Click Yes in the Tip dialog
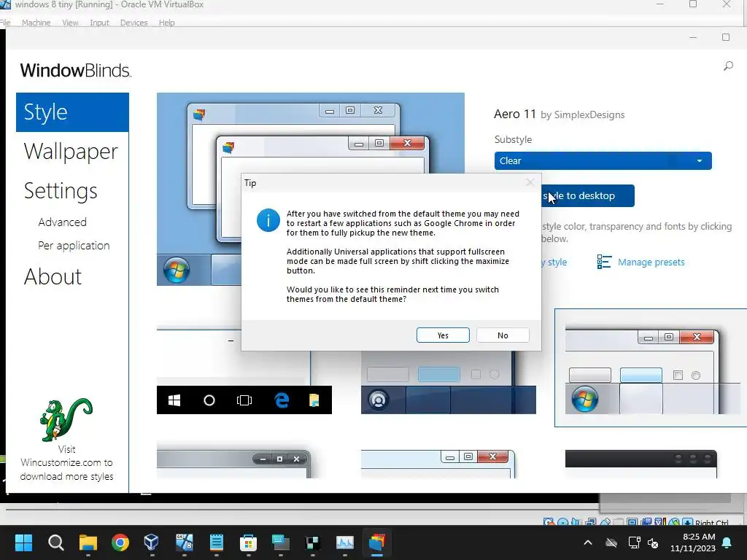Viewport: 747px width, 560px height. 443,335
